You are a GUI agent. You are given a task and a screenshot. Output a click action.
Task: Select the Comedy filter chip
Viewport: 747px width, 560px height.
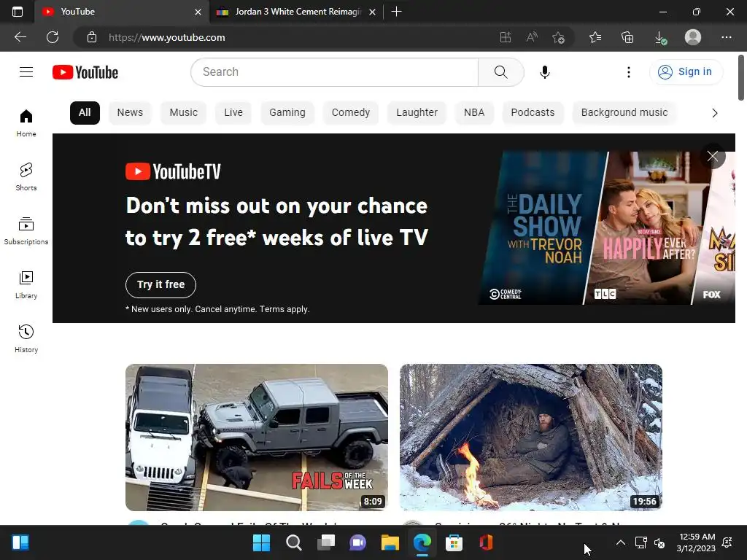point(351,113)
